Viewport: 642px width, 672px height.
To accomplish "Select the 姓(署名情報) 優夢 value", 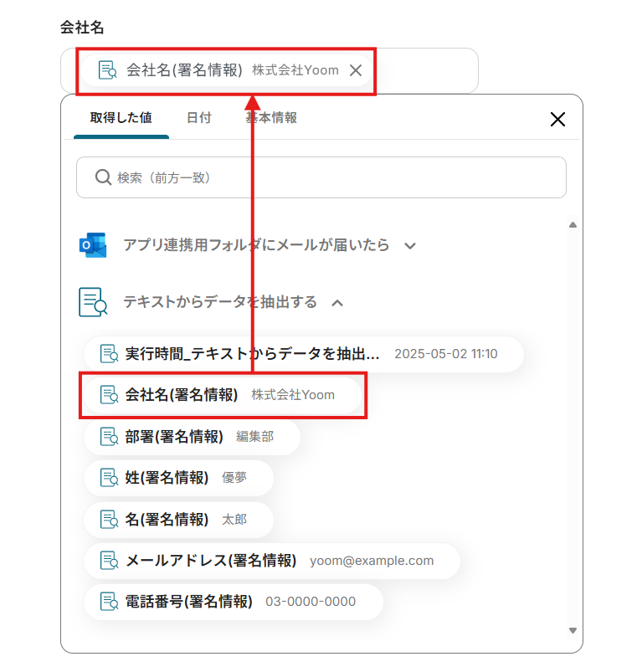I will point(179,478).
